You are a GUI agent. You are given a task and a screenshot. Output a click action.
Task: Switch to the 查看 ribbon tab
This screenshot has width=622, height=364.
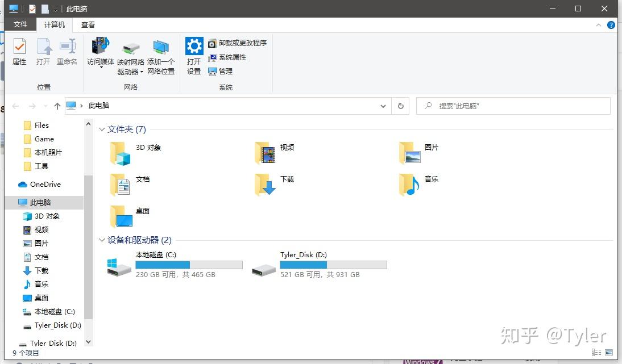pyautogui.click(x=88, y=24)
